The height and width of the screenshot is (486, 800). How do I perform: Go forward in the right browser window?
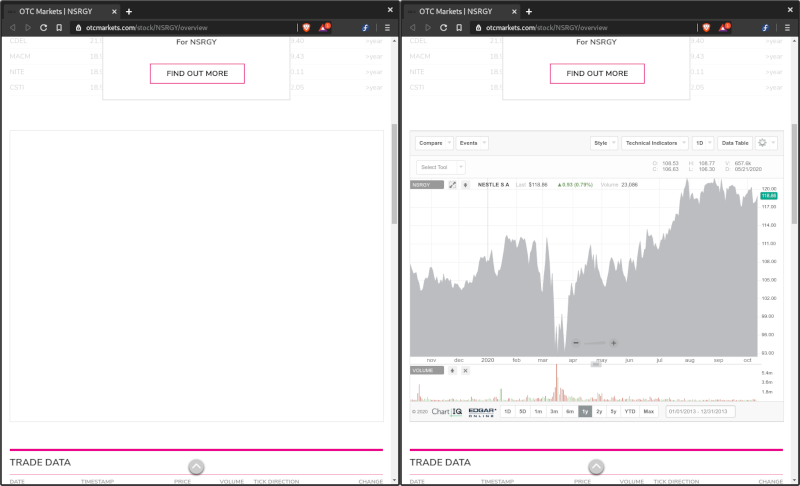click(428, 28)
